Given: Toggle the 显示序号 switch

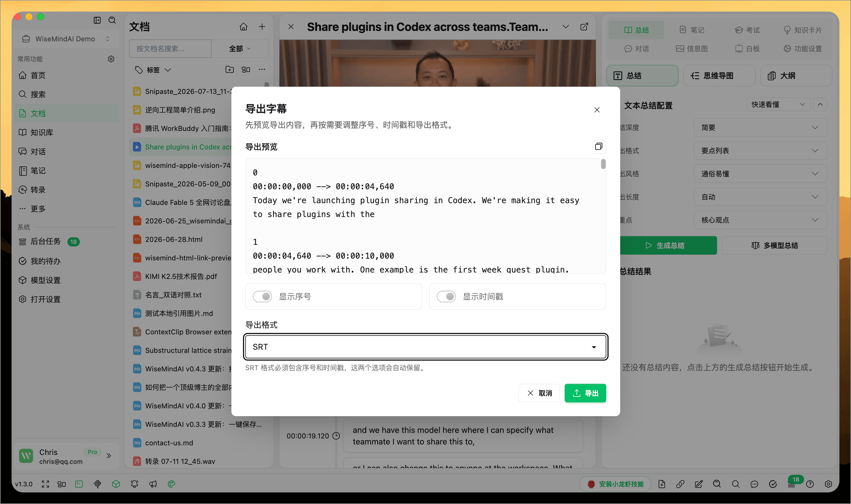Looking at the screenshot, I should pyautogui.click(x=262, y=297).
